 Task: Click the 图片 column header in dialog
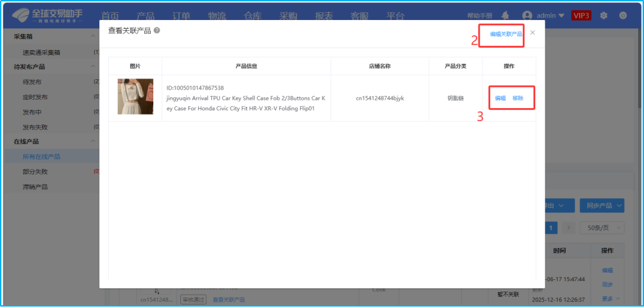[x=135, y=66]
